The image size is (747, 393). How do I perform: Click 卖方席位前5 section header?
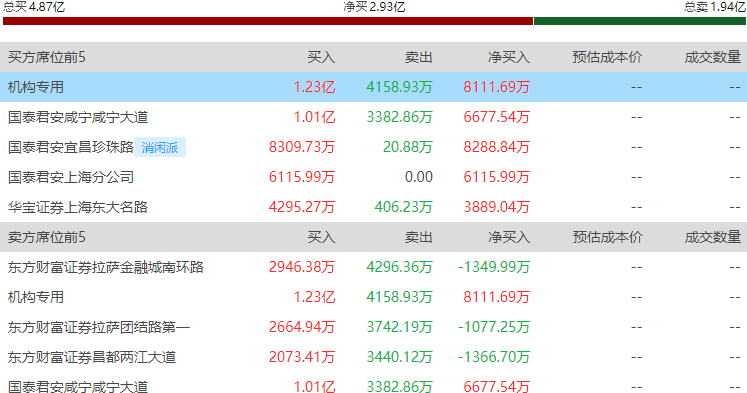point(47,237)
